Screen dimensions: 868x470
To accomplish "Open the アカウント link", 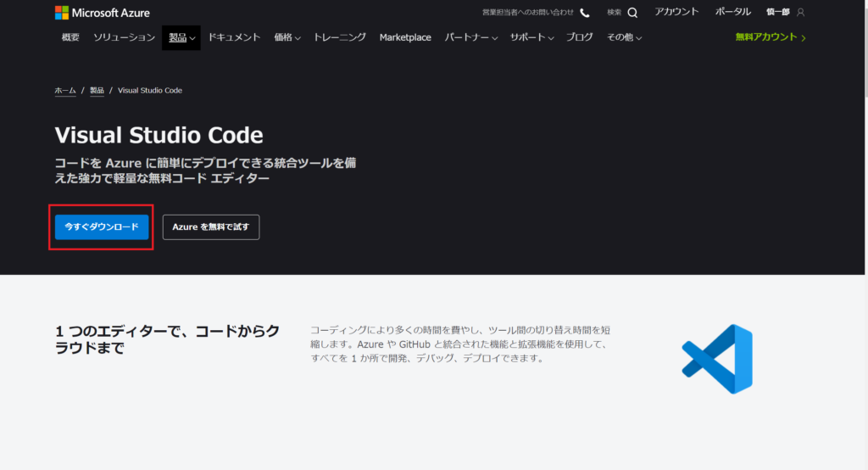I will point(676,12).
